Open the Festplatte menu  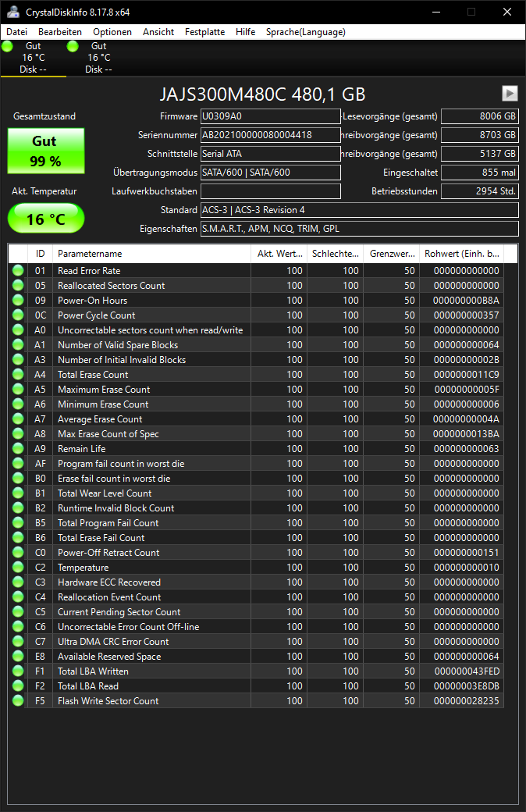[205, 32]
